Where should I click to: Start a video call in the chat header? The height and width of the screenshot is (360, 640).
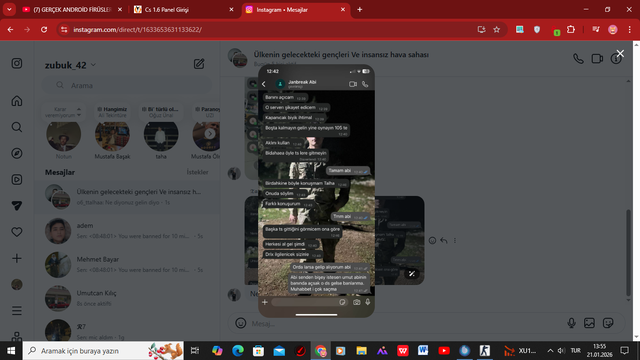pos(597,59)
